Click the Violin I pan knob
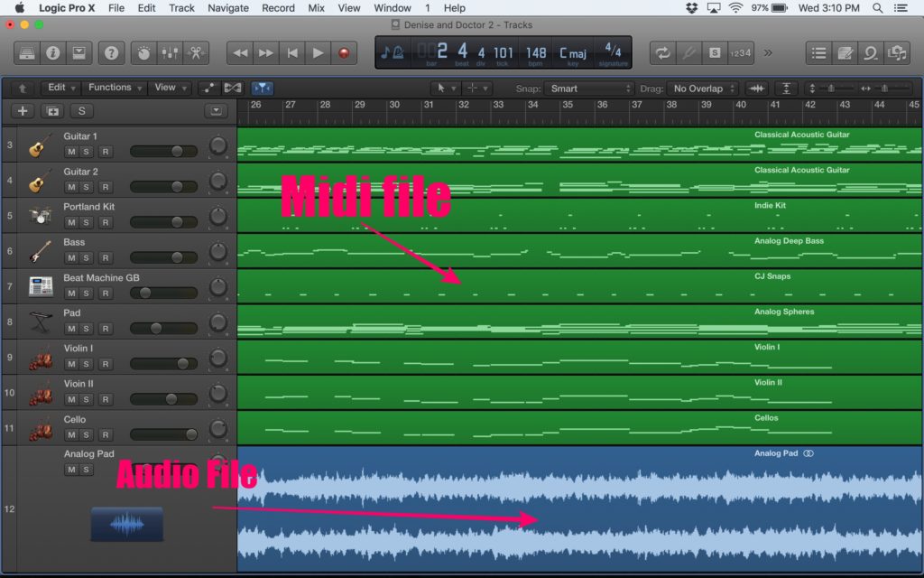 point(218,358)
